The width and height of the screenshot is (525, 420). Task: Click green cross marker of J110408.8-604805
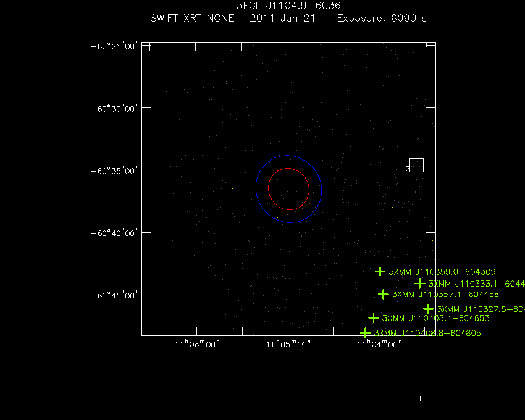coord(365,333)
